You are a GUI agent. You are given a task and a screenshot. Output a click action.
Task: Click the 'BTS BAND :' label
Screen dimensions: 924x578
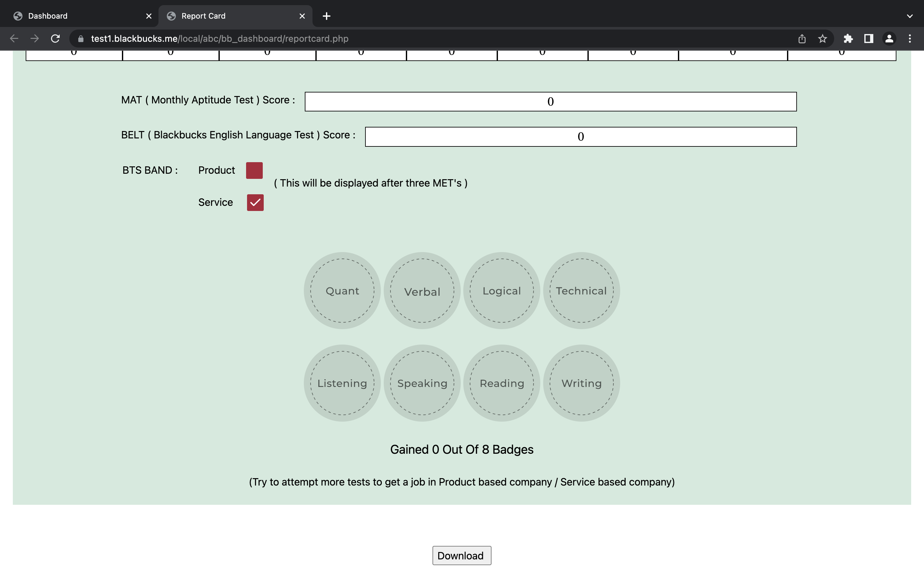coord(150,170)
